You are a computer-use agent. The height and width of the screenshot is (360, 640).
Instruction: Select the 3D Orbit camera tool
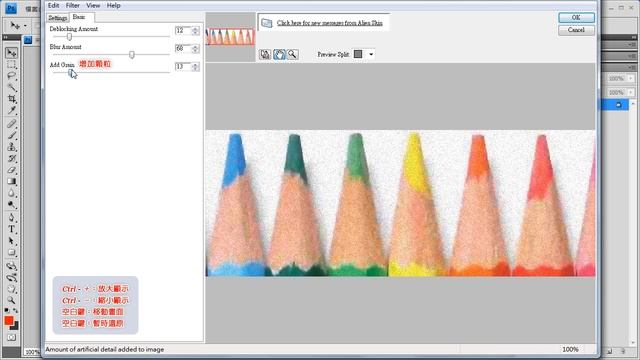[11, 278]
